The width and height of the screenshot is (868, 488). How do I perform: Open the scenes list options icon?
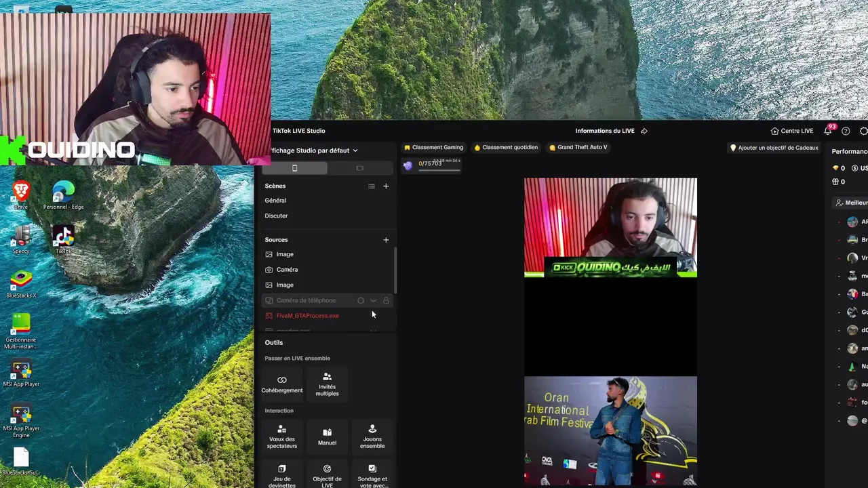[x=371, y=186]
